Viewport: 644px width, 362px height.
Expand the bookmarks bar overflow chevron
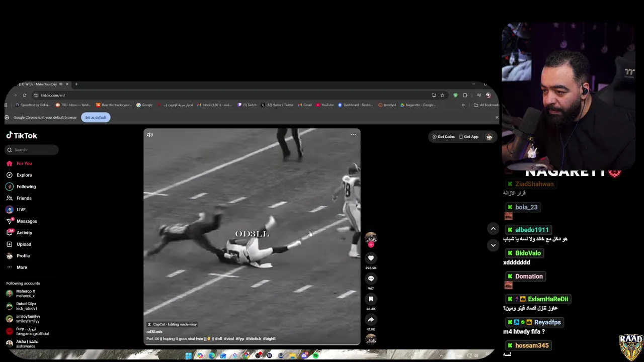463,105
